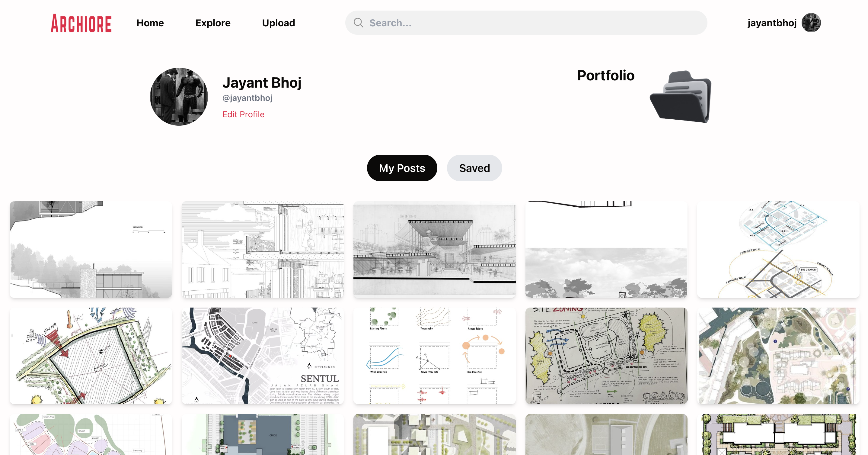
Task: Select the My Posts tab
Action: pos(402,168)
